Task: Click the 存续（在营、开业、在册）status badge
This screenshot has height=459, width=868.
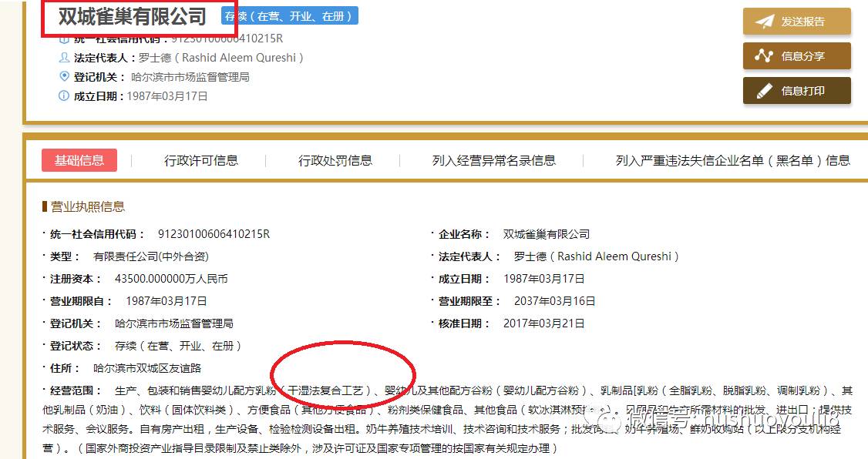Action: [x=289, y=15]
